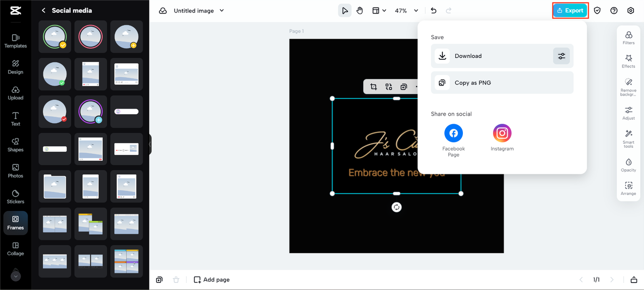644x290 pixels.
Task: Click the CapCut logo icon
Action: pyautogui.click(x=15, y=11)
